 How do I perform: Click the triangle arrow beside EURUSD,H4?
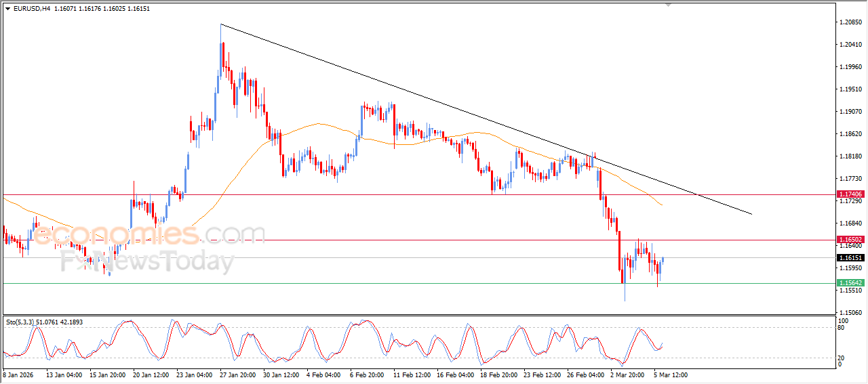[x=7, y=8]
